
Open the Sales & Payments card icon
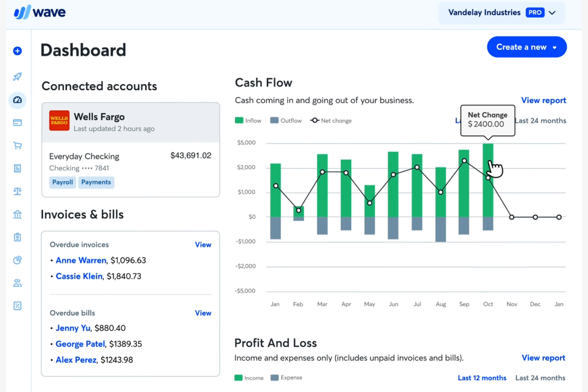pyautogui.click(x=17, y=123)
